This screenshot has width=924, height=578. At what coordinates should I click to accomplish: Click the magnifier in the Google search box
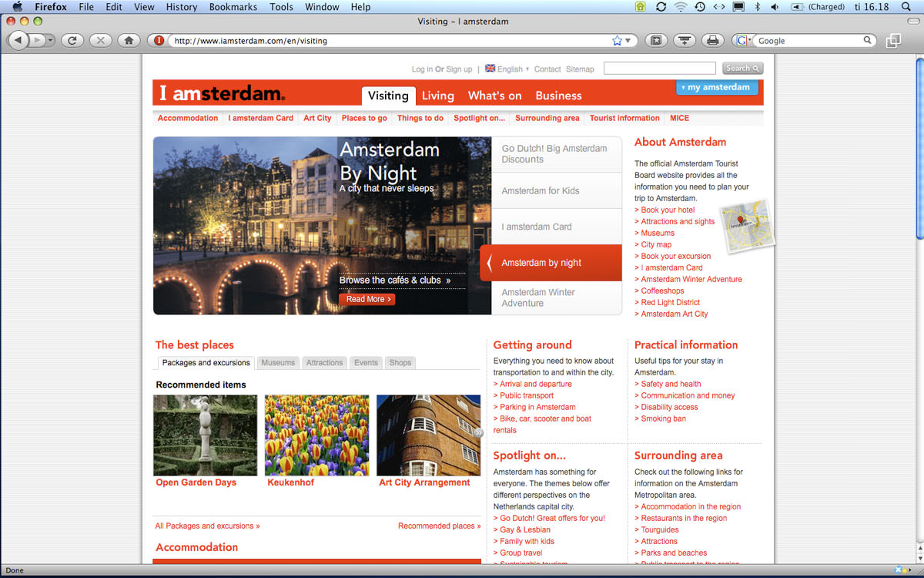868,40
